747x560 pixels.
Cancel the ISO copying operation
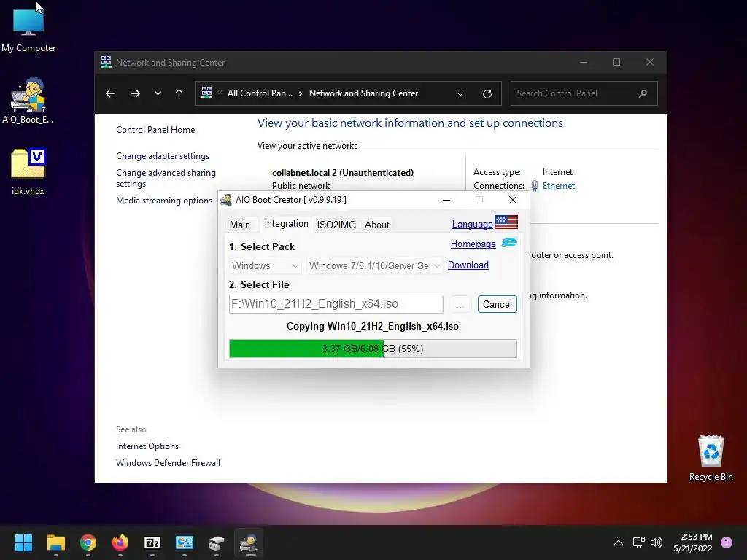(497, 304)
